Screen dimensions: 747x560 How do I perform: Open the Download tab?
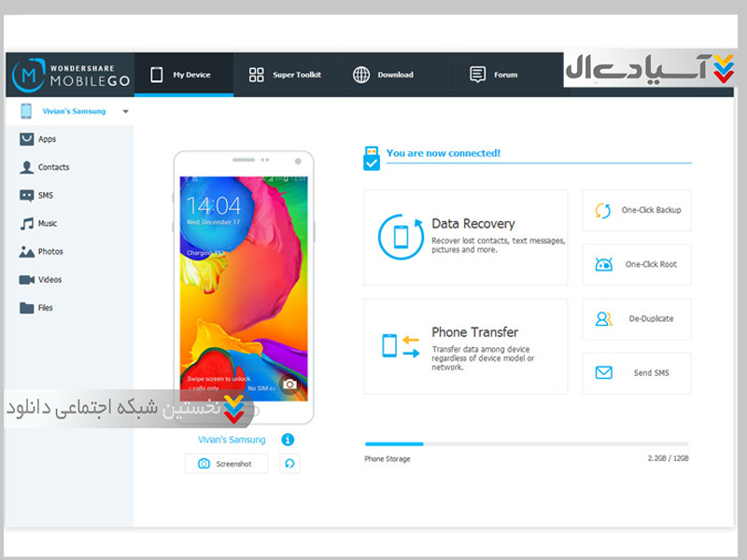[x=384, y=75]
